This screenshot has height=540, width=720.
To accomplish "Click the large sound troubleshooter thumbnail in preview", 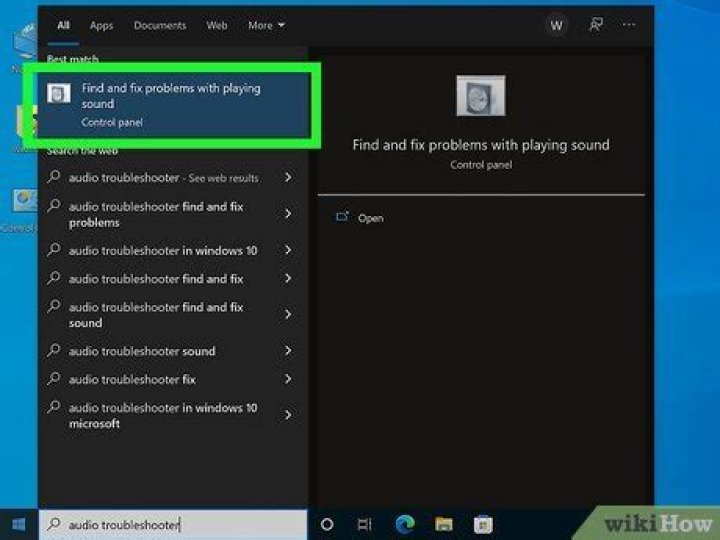I will pyautogui.click(x=481, y=96).
